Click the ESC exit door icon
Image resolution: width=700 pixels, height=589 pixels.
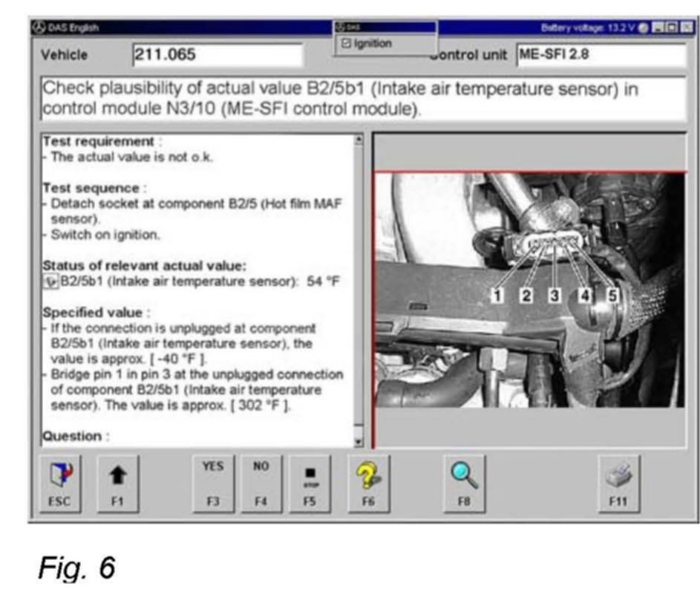59,483
